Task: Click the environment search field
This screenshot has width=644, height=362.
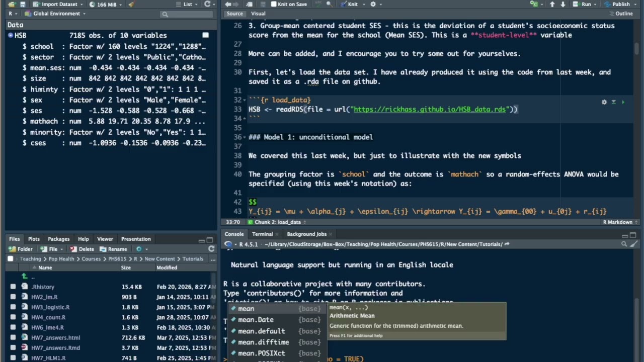Action: (187, 14)
